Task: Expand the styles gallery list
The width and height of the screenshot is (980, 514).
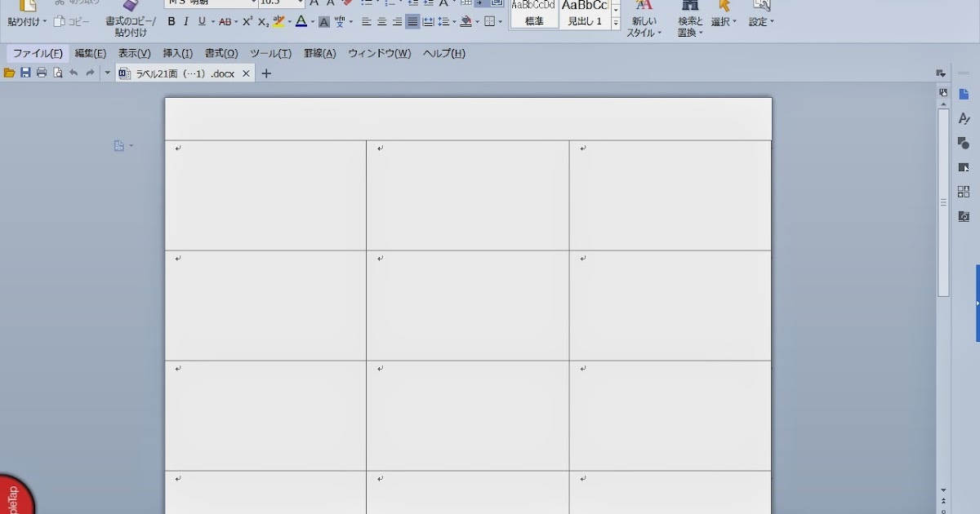Action: tap(616, 24)
